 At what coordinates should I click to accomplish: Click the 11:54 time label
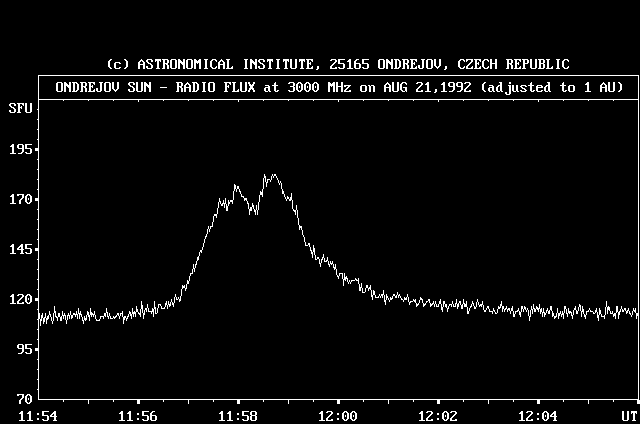(x=38, y=414)
